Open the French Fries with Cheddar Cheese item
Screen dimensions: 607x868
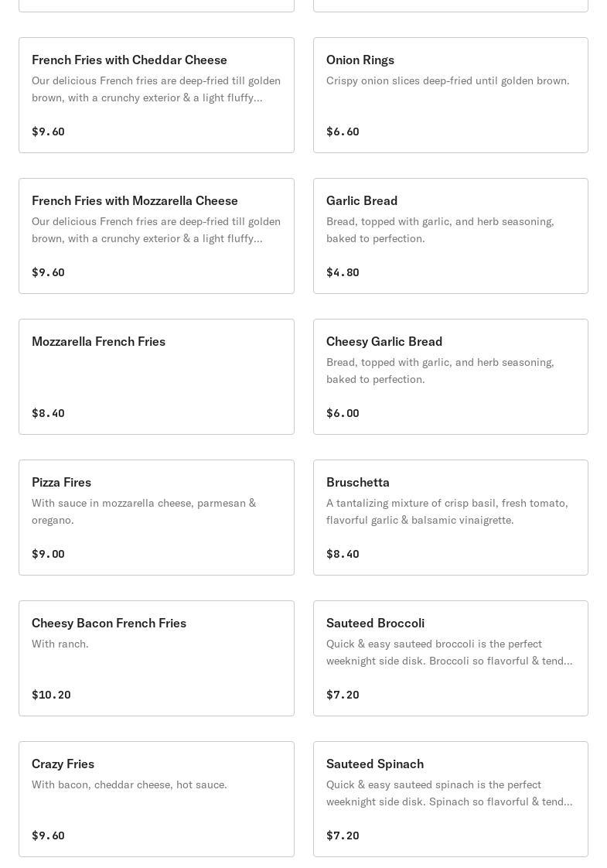(x=156, y=95)
